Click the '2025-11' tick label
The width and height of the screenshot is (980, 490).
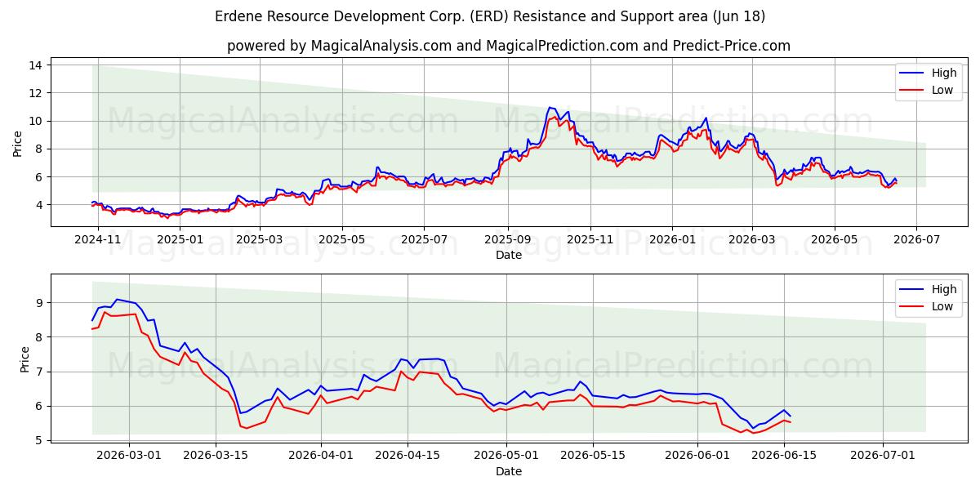click(590, 239)
